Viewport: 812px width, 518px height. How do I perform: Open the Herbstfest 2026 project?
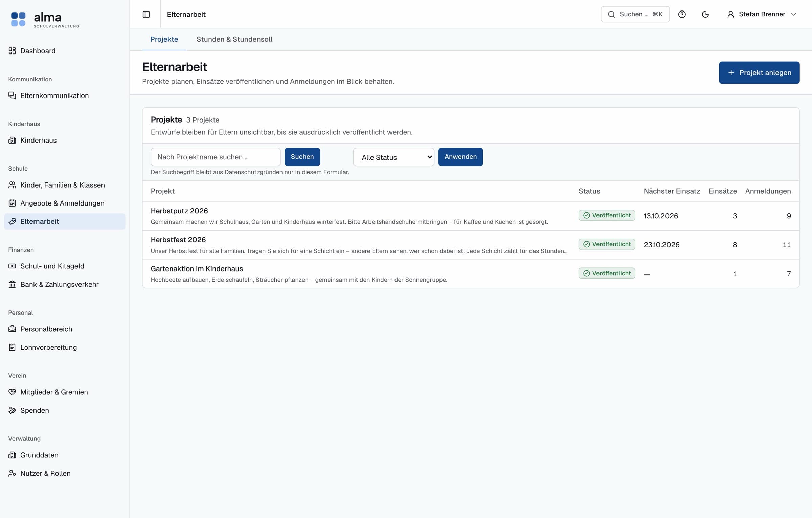click(178, 240)
